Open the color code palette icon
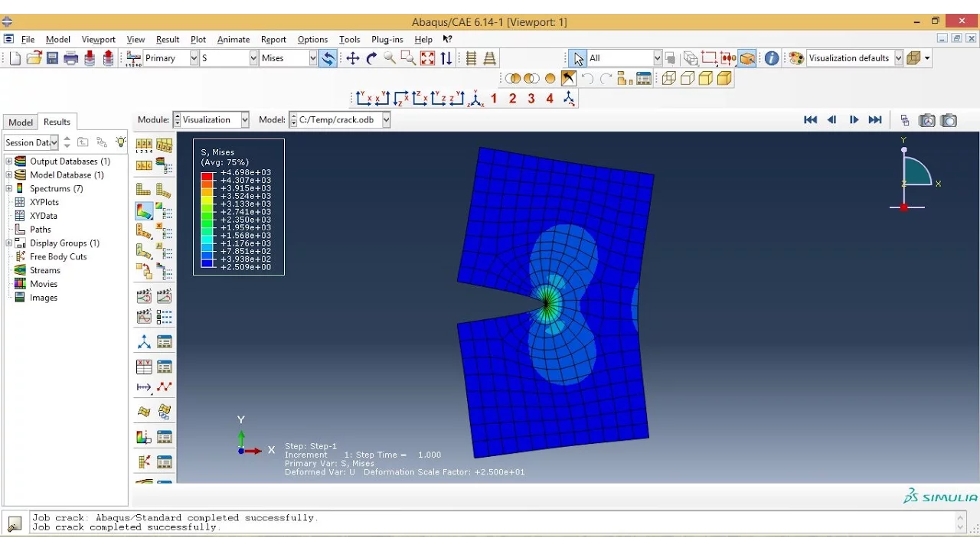 click(x=796, y=58)
